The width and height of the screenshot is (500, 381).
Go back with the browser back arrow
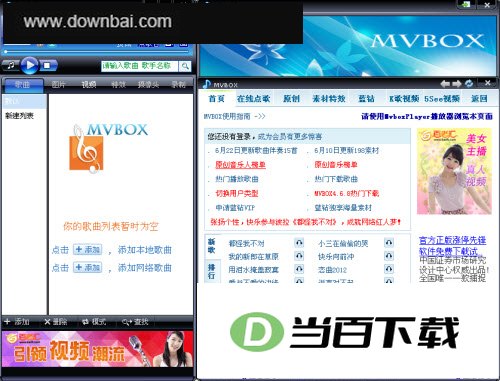[x=445, y=84]
